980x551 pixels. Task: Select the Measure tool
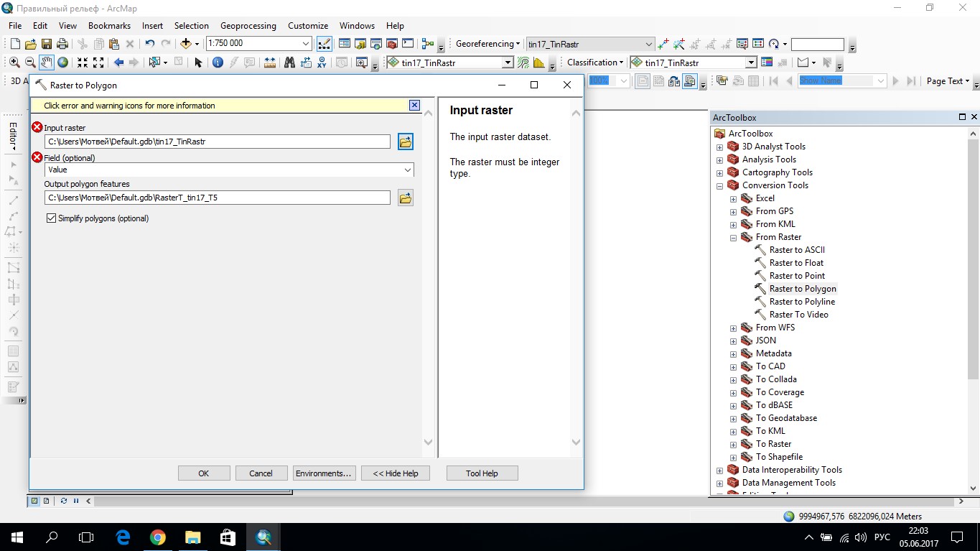(269, 62)
